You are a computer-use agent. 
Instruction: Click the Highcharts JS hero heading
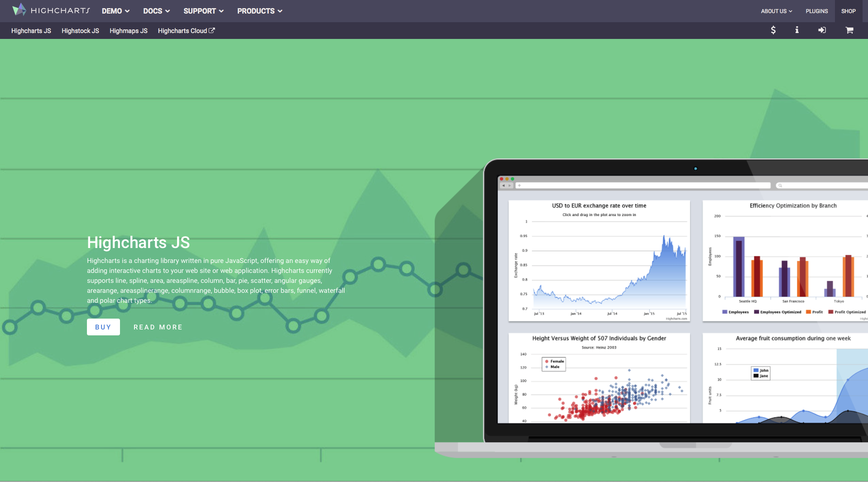tap(139, 243)
